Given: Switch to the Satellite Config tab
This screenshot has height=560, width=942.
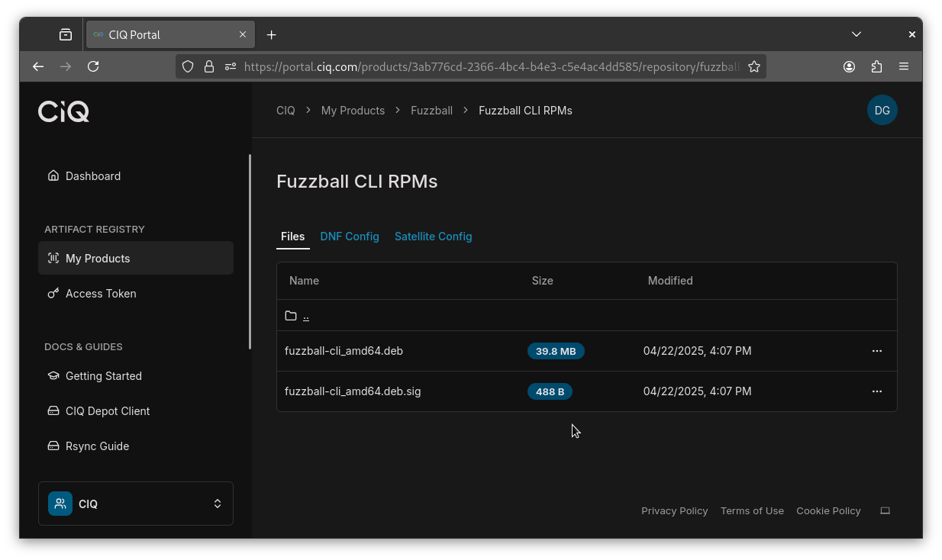Looking at the screenshot, I should (x=433, y=237).
